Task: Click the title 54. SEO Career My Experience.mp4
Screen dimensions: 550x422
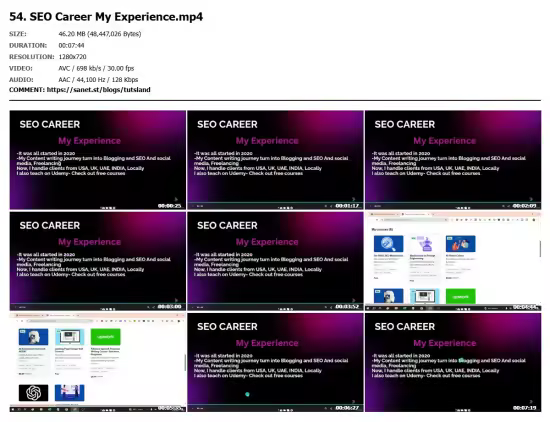Action: click(106, 16)
